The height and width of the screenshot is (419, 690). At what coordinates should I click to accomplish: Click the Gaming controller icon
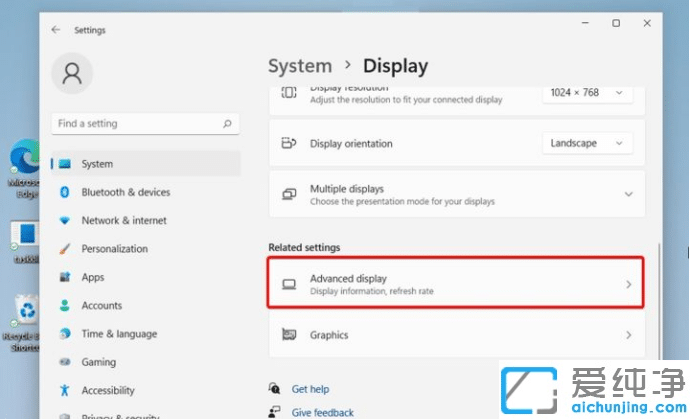pyautogui.click(x=65, y=362)
